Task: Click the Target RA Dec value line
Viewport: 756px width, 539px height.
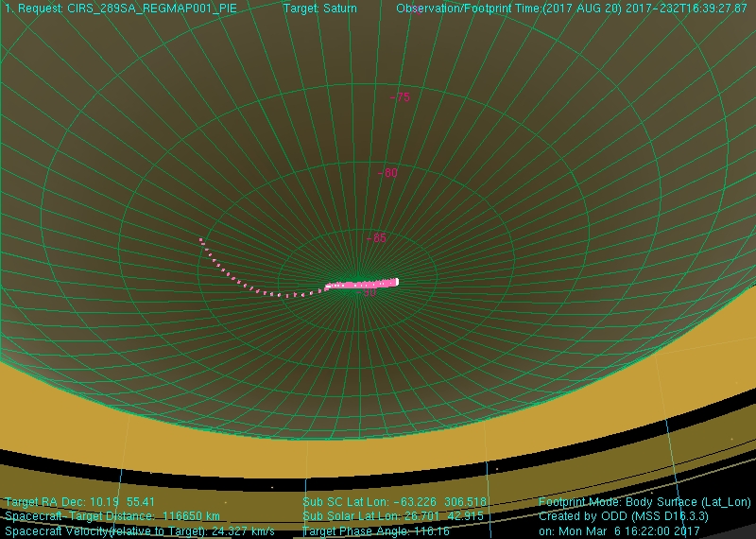Action: tap(80, 502)
